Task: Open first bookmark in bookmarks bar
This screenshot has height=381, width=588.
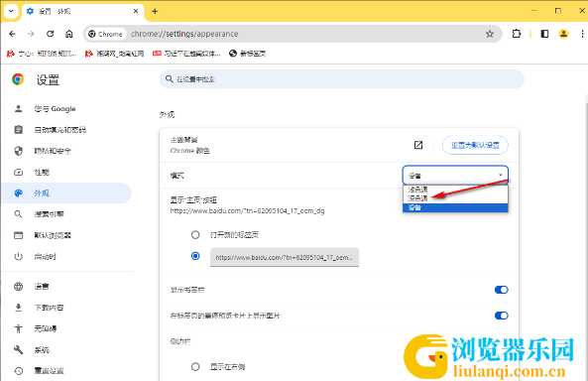Action: [42, 54]
